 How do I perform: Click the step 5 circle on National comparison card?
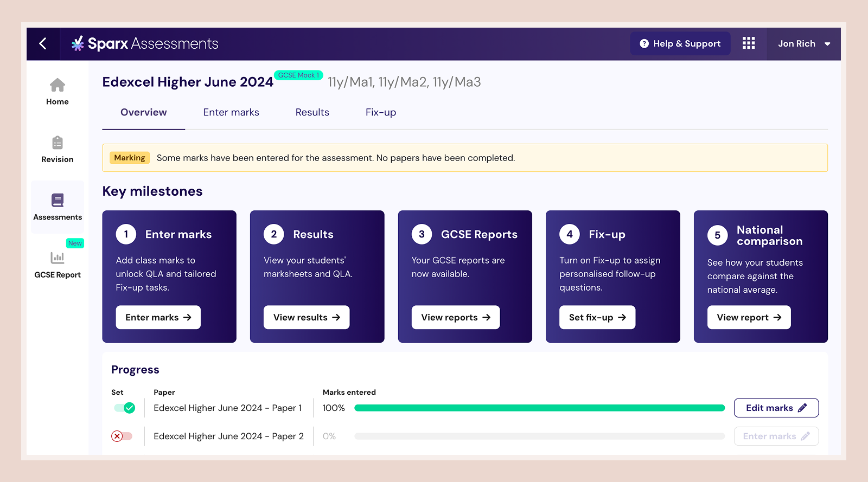(x=717, y=235)
